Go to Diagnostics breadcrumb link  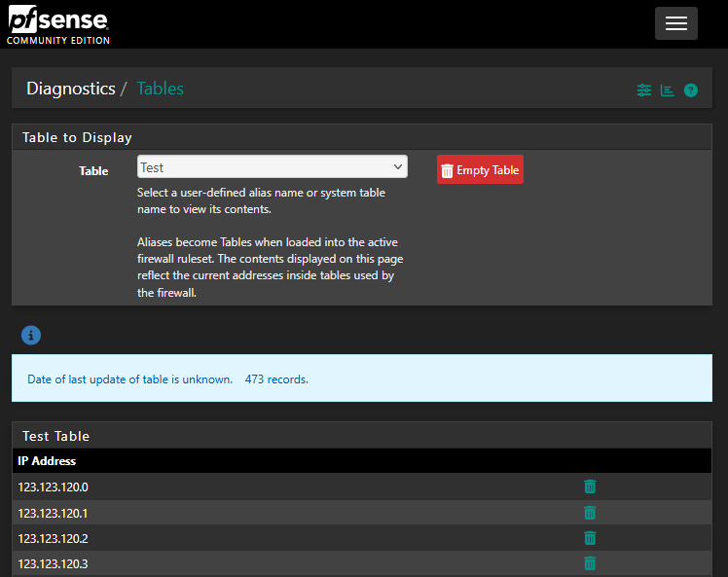coord(71,89)
